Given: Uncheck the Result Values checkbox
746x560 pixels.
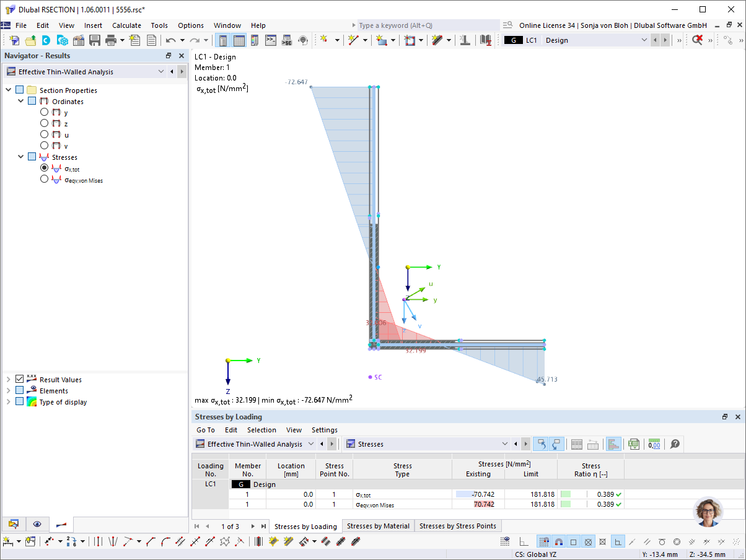Looking at the screenshot, I should 20,380.
